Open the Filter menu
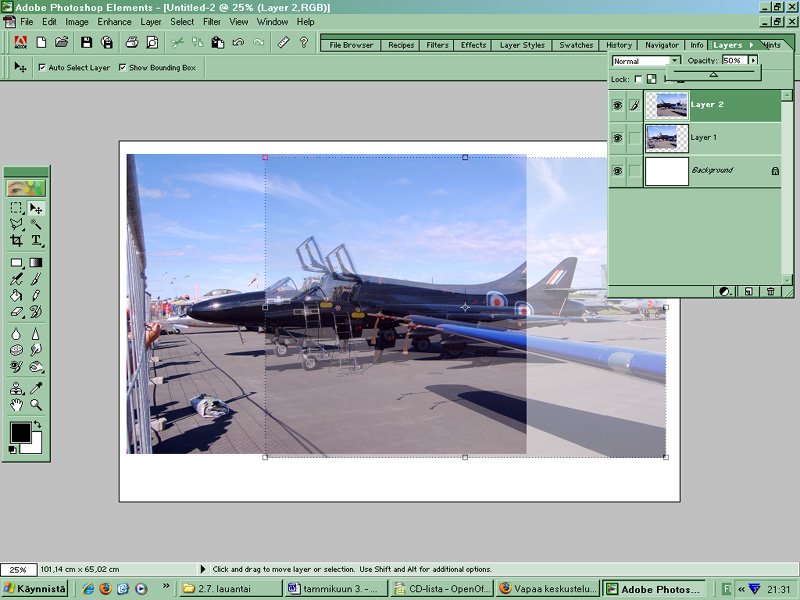Image resolution: width=800 pixels, height=600 pixels. (212, 22)
